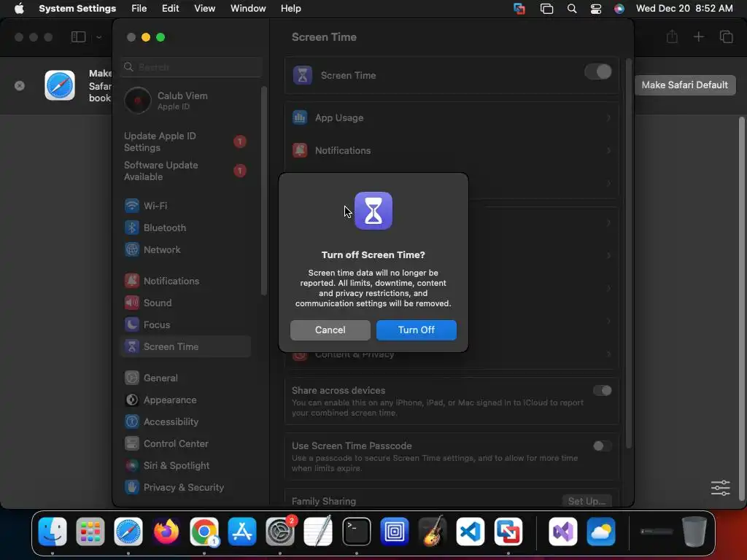Open Control Center in the menu bar
The image size is (747, 560).
coord(595,9)
